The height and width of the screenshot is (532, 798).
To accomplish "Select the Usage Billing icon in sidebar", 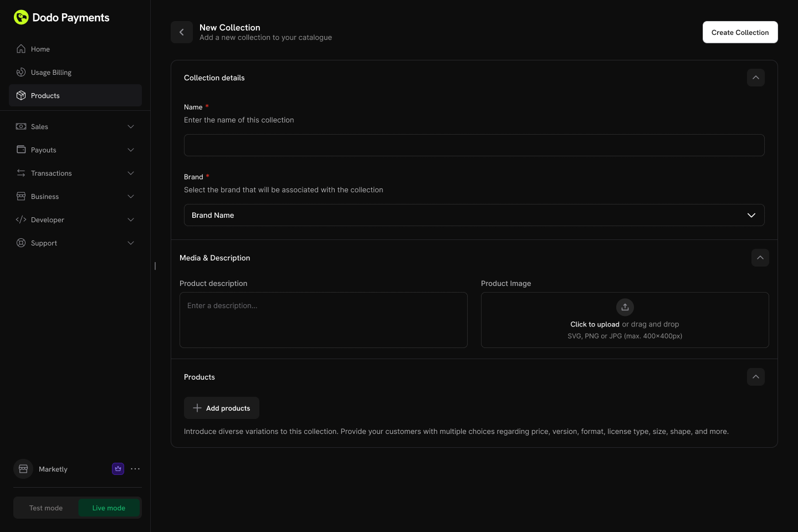I will point(21,72).
